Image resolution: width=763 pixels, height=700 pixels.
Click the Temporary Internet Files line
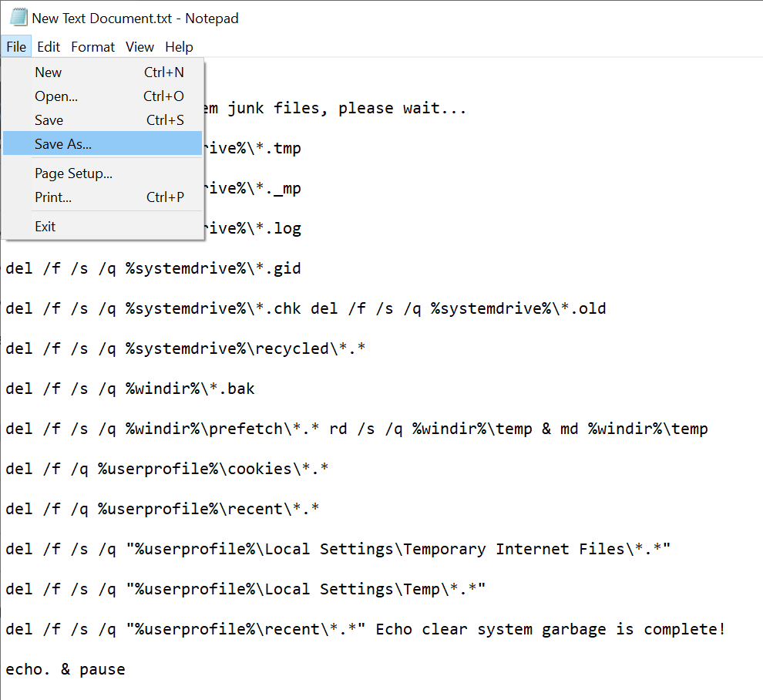pos(338,549)
